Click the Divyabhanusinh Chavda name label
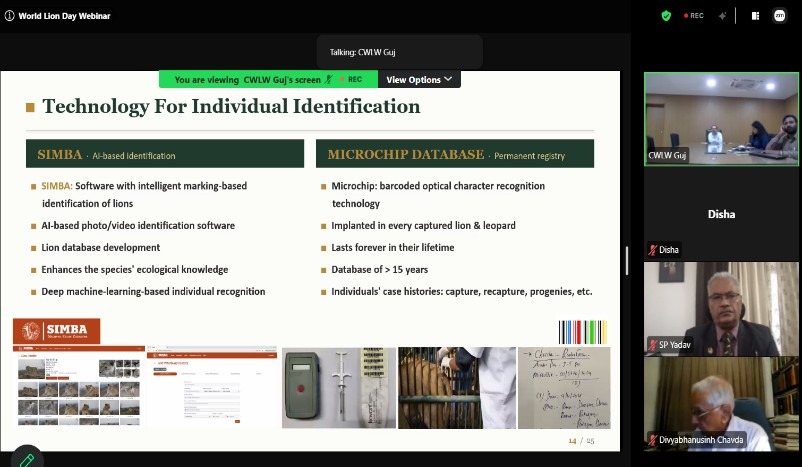Image resolution: width=802 pixels, height=467 pixels. coord(696,440)
